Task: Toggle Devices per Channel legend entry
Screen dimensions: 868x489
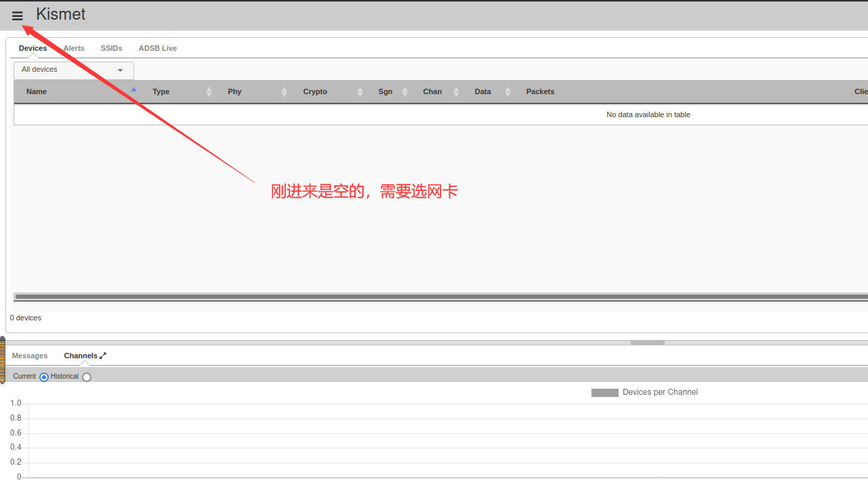Action: [x=644, y=392]
